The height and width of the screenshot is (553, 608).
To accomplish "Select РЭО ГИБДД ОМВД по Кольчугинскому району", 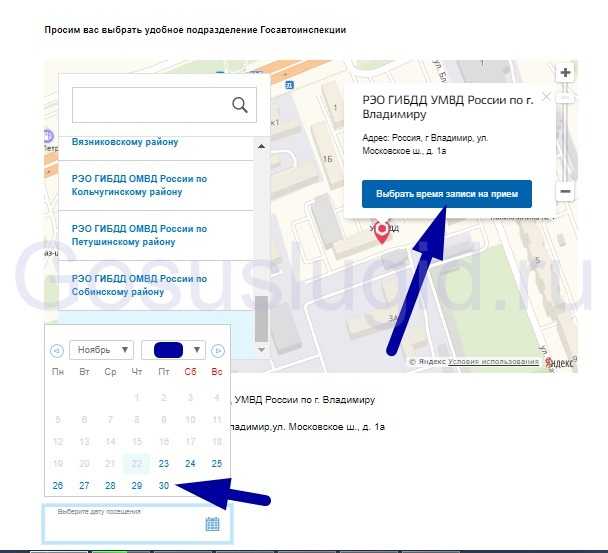I will [140, 185].
